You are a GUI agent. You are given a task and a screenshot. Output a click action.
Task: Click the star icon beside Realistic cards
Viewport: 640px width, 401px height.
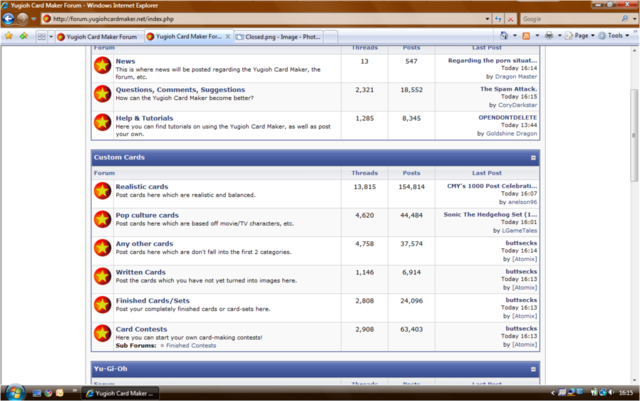(102, 191)
